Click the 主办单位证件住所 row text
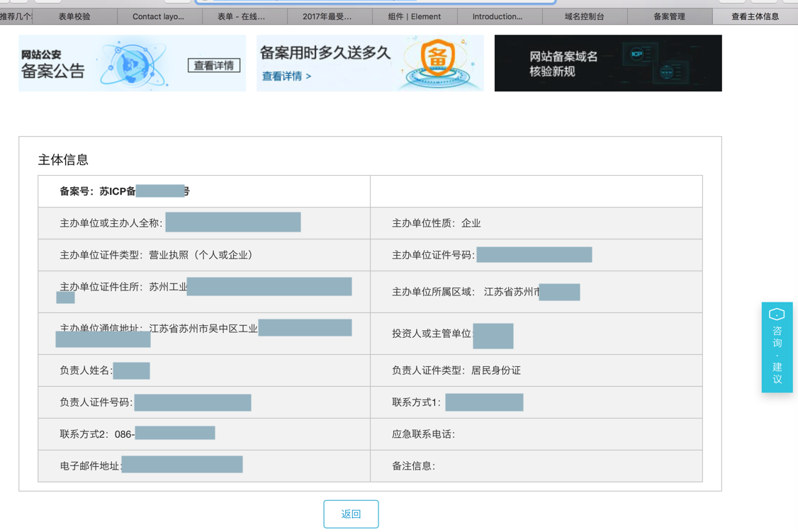798x532 pixels. tap(123, 287)
